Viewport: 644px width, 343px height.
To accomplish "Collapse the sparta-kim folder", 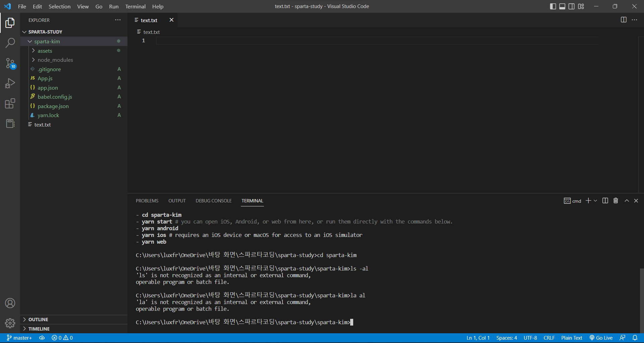I will [74, 41].
